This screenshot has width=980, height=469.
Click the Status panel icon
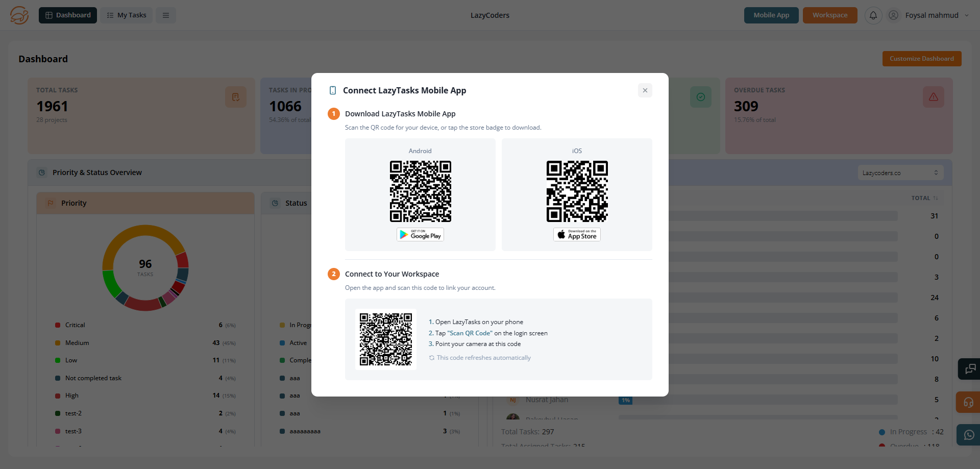pos(275,203)
